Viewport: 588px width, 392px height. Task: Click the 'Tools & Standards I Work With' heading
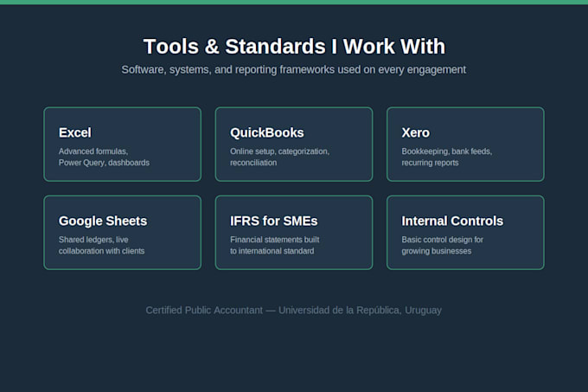[x=294, y=47]
